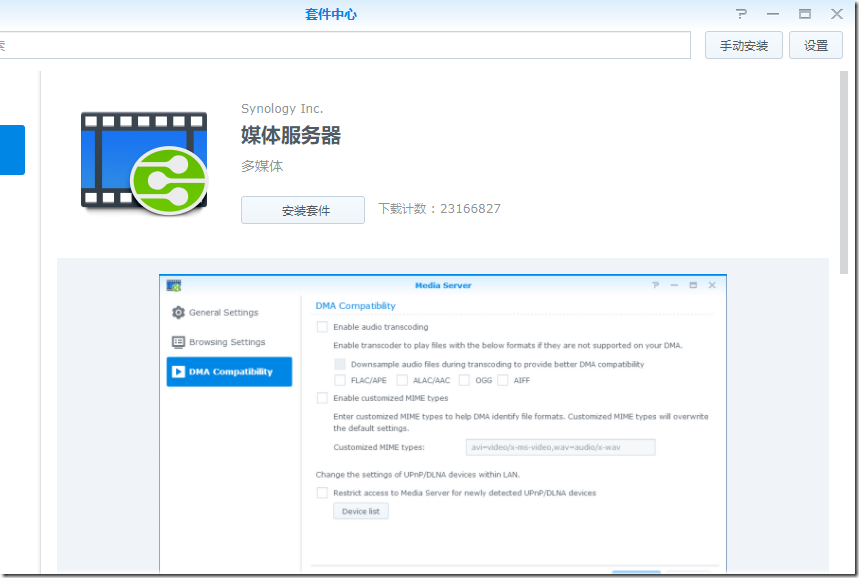The width and height of the screenshot is (859, 578).
Task: Check the AIFF format checkbox
Action: coord(503,380)
